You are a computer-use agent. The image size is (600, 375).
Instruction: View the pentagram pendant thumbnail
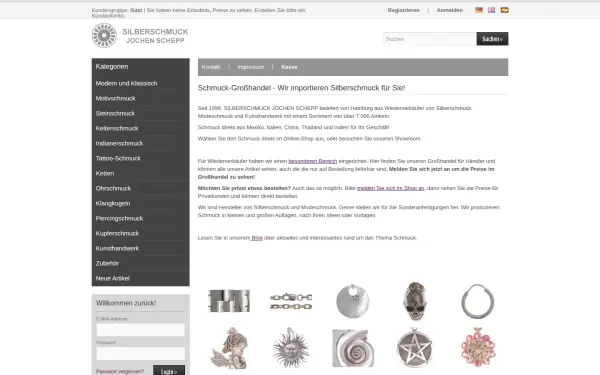(x=414, y=347)
